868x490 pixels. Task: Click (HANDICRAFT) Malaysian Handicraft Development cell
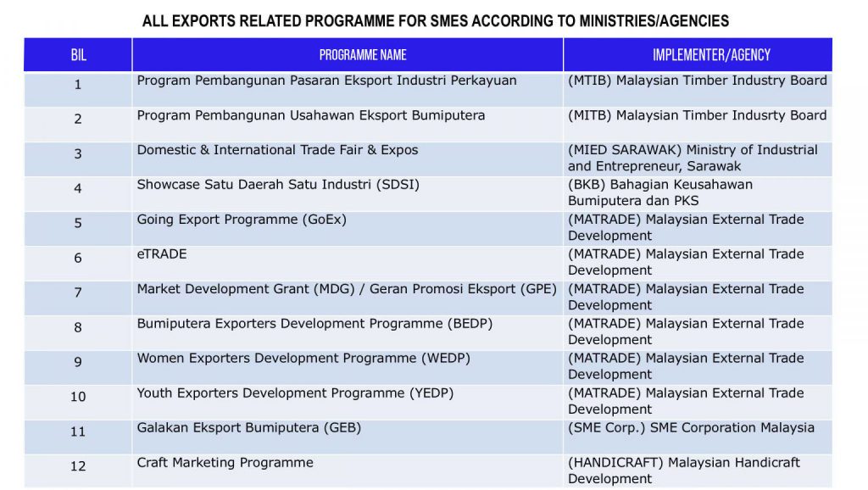pos(698,471)
